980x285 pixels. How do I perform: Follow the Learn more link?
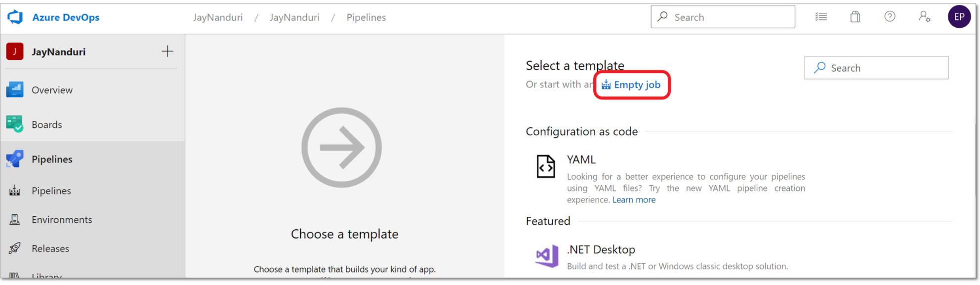(x=634, y=200)
